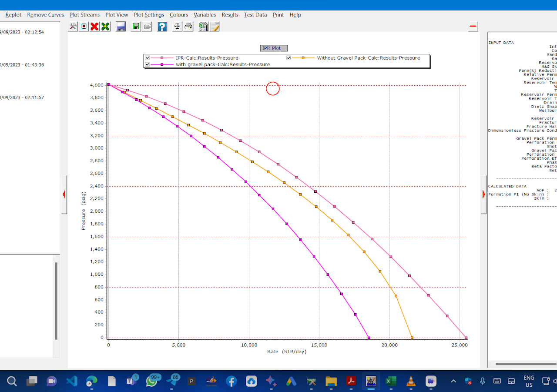The image size is (557, 392).
Task: Click the left panel vertical scrollbar
Action: [x=56, y=301]
